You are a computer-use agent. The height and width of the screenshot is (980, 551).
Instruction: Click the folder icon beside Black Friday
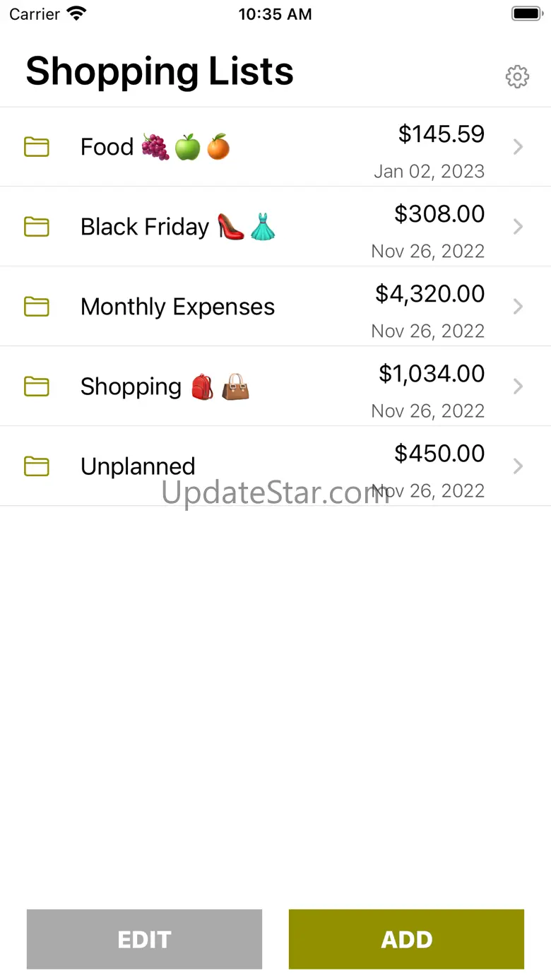pyautogui.click(x=37, y=227)
